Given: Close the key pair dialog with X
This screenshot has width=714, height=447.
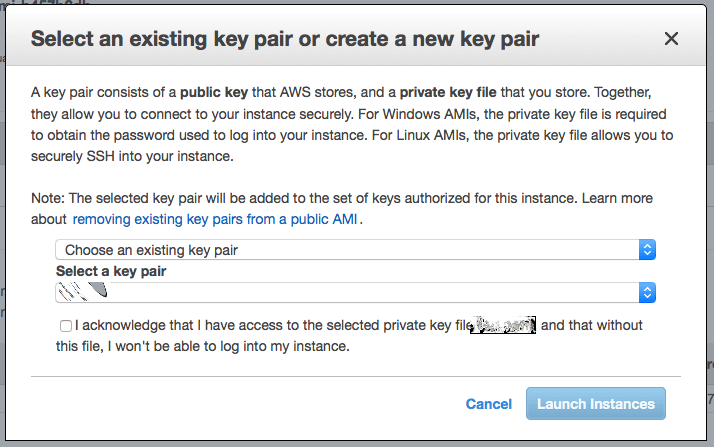Looking at the screenshot, I should click(x=671, y=39).
